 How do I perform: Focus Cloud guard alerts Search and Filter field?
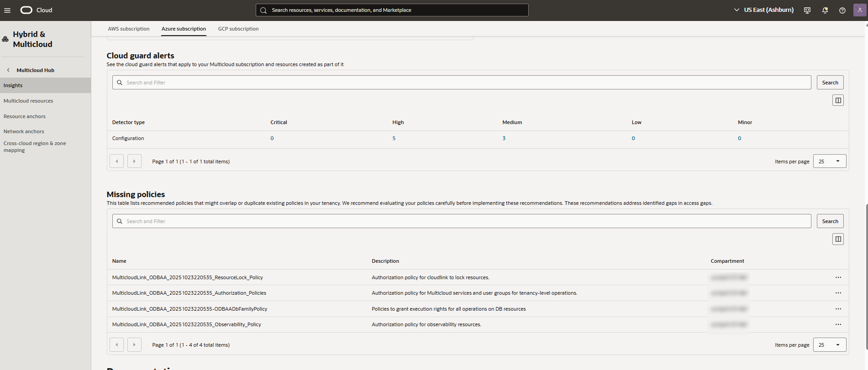tap(462, 83)
